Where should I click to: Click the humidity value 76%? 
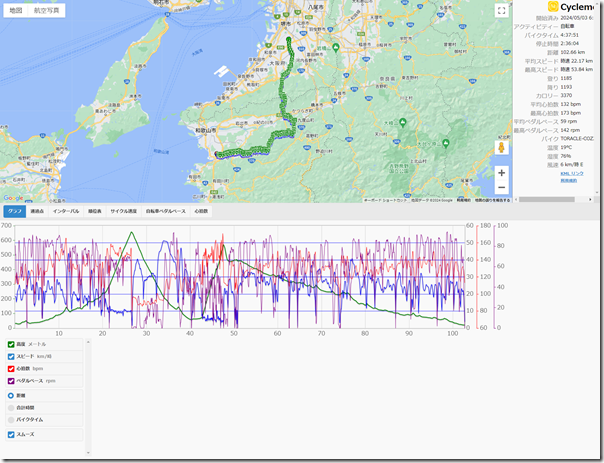(565, 156)
